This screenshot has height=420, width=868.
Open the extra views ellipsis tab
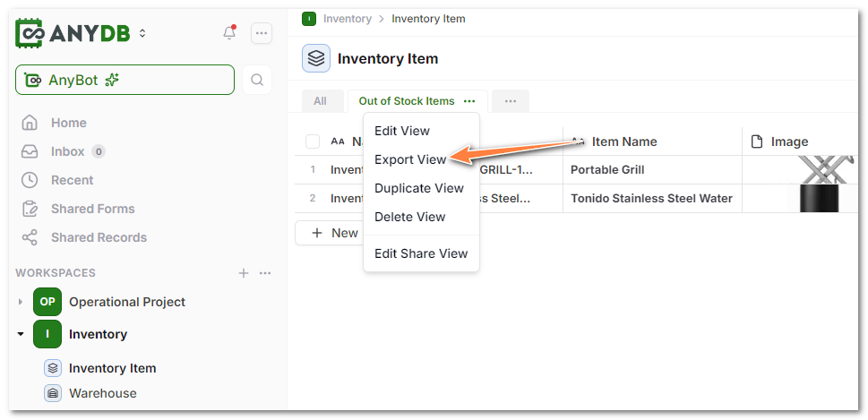click(511, 101)
